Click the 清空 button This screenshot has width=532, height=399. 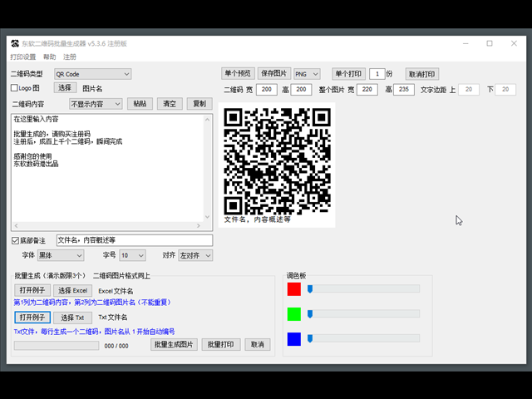tap(170, 104)
